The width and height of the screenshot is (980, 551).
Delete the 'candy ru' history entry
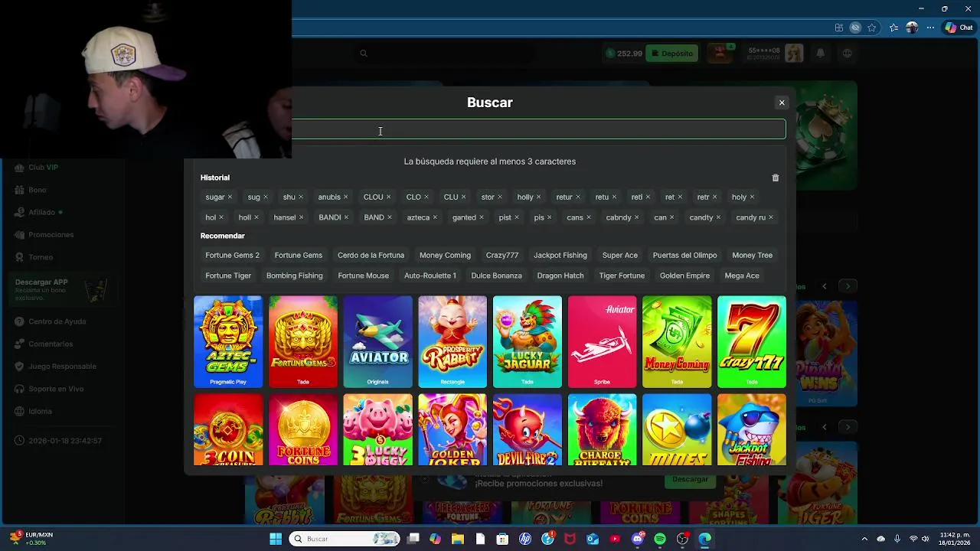point(770,218)
